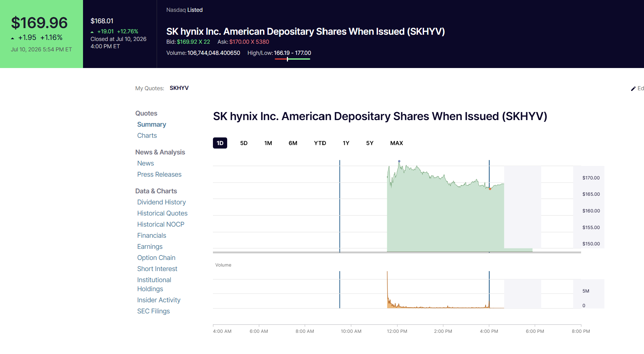Click the Jul 10, 2026 5:54 PM ET timestamp
The width and height of the screenshot is (644, 354).
pos(41,49)
